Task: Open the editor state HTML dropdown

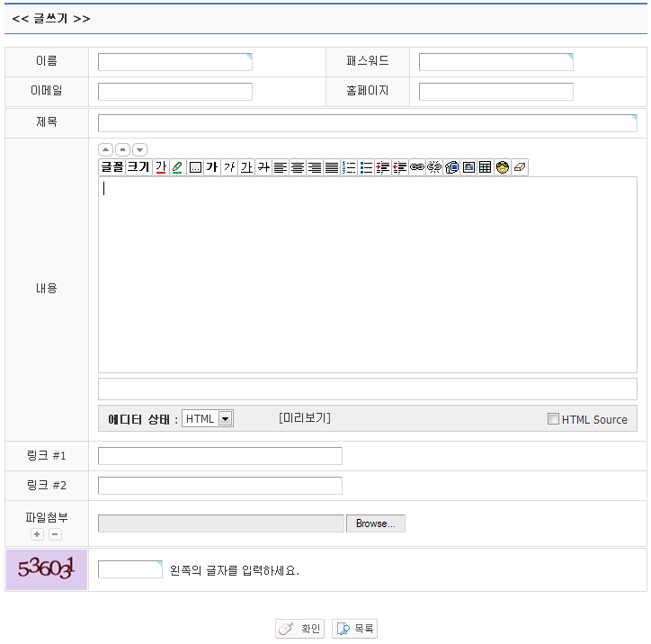Action: [x=225, y=419]
